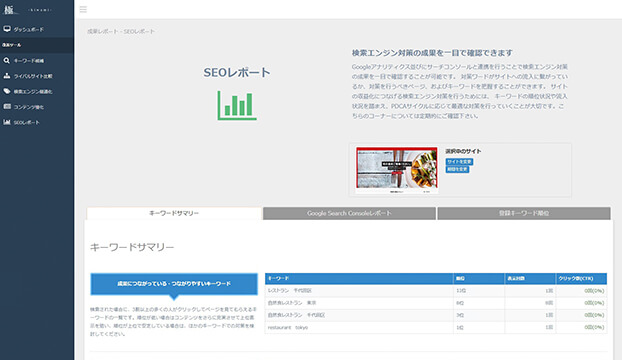Click the 成果につながっている blue banner
Screen dimensions: 622x360
coord(174,284)
